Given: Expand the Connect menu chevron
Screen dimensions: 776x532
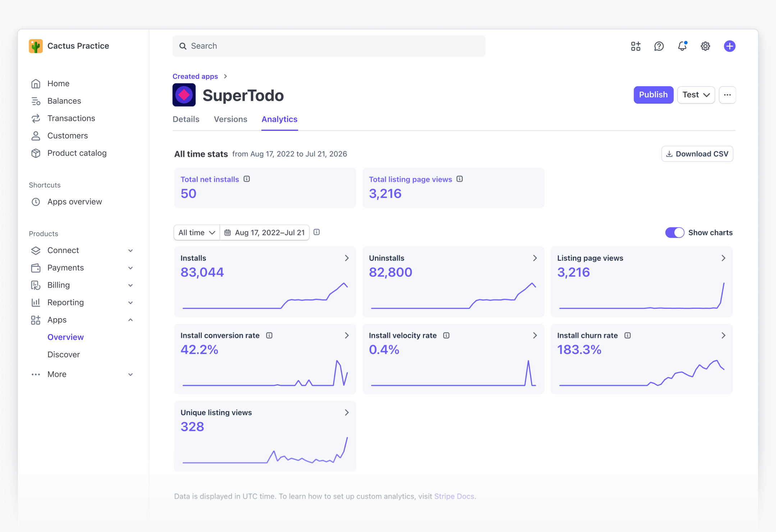Looking at the screenshot, I should pyautogui.click(x=131, y=251).
